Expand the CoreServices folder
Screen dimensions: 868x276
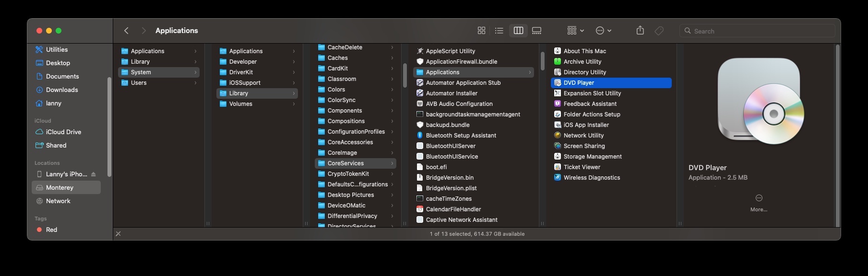(392, 163)
